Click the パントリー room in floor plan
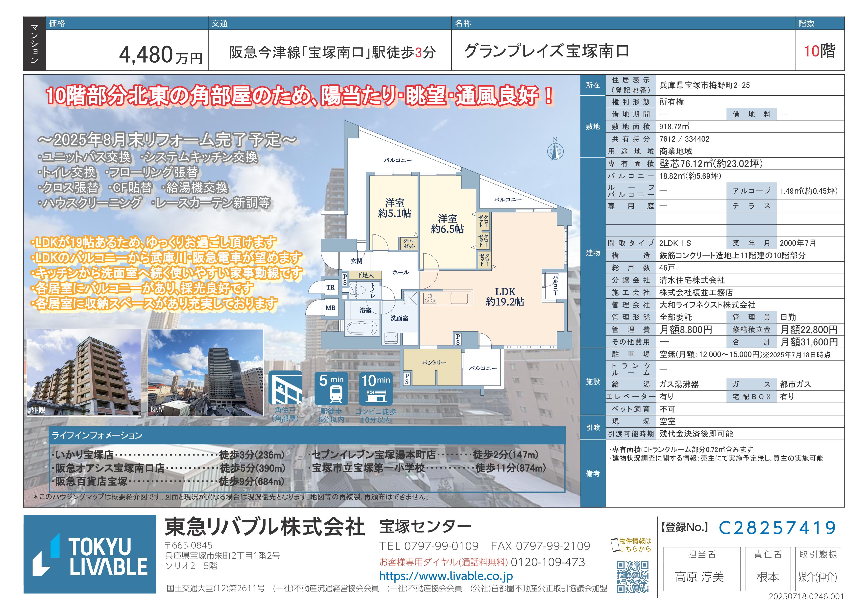The width and height of the screenshot is (868, 614). [x=434, y=363]
